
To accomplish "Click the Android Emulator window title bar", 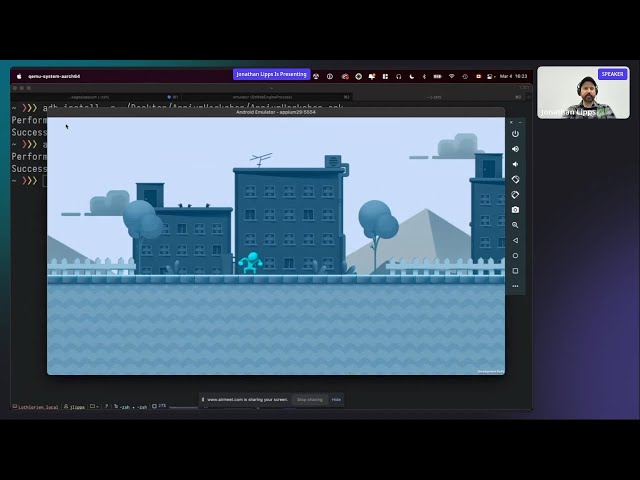I will 276,112.
